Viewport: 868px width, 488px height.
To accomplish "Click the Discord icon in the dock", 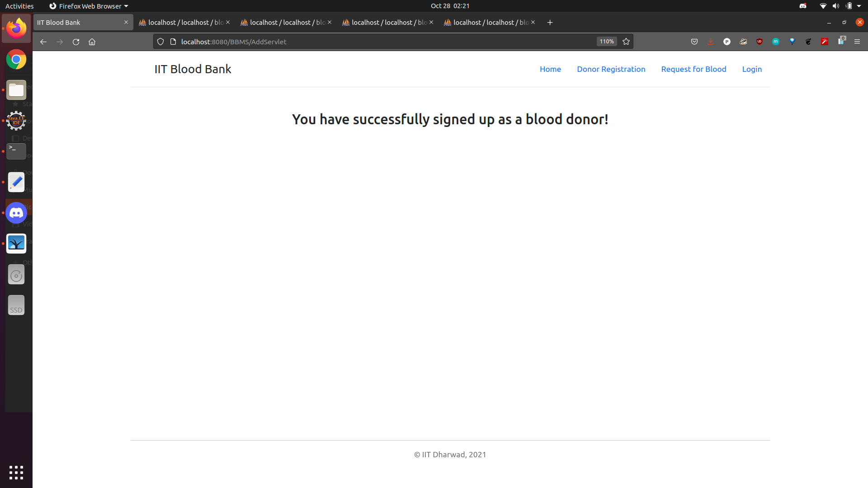I will pos(16,213).
